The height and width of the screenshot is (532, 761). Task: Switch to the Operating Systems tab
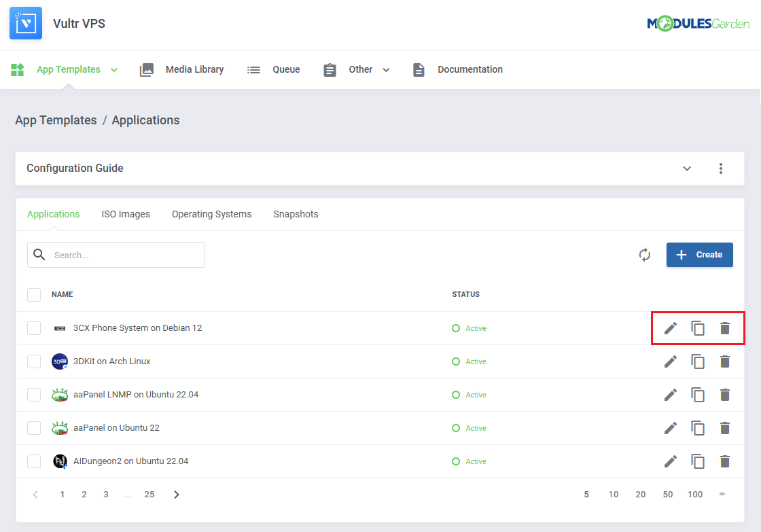[211, 214]
